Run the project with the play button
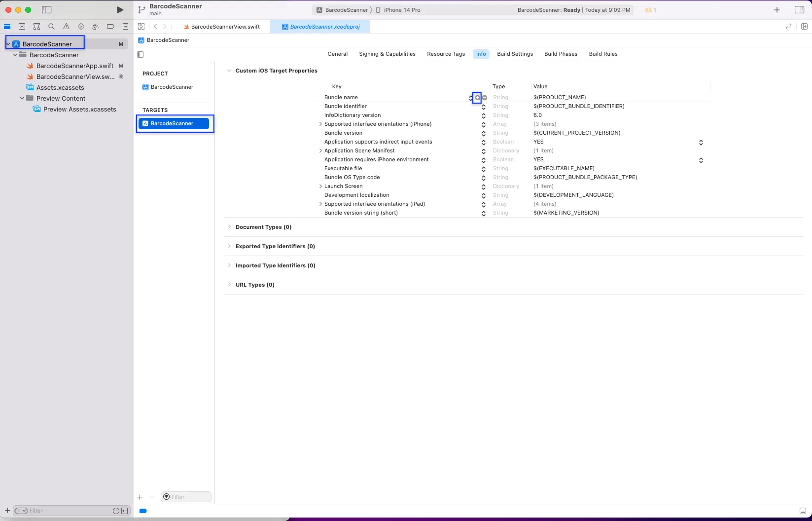Image resolution: width=812 pixels, height=521 pixels. pos(120,10)
